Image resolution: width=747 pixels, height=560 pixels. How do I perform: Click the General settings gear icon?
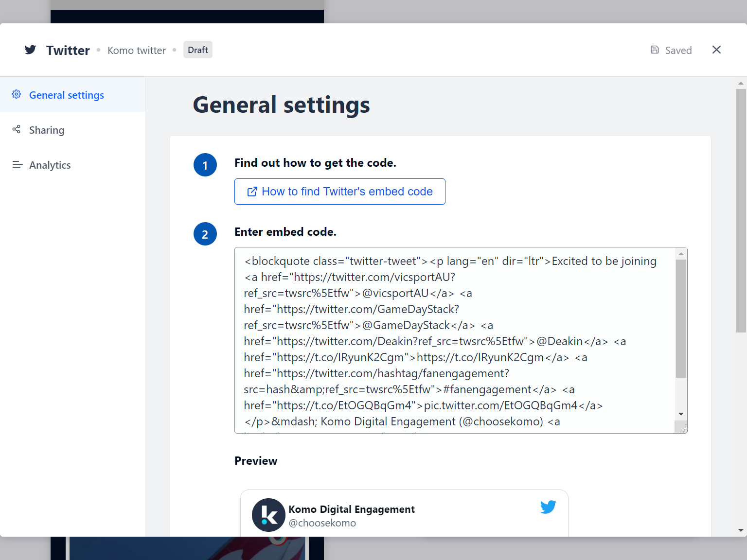pos(17,94)
